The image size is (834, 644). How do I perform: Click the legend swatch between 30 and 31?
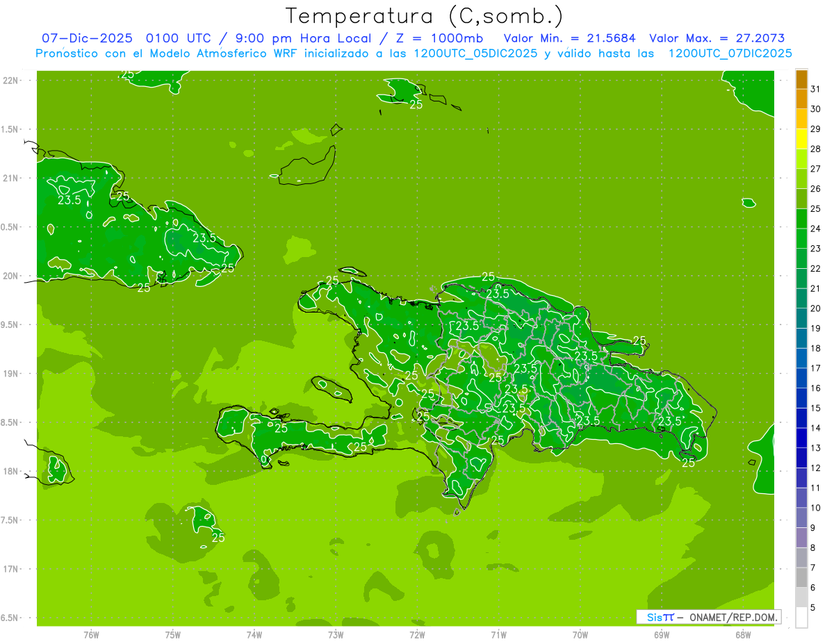point(801,99)
